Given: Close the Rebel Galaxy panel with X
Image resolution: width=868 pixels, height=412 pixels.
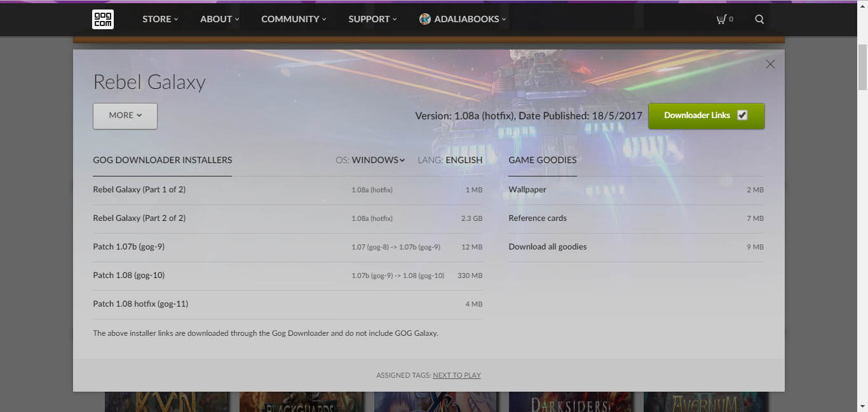Looking at the screenshot, I should [770, 64].
